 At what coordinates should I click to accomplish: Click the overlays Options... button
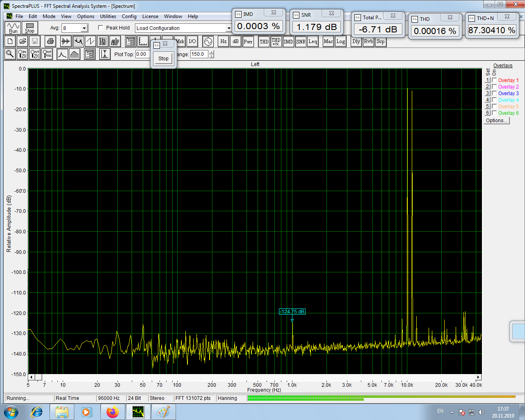497,121
